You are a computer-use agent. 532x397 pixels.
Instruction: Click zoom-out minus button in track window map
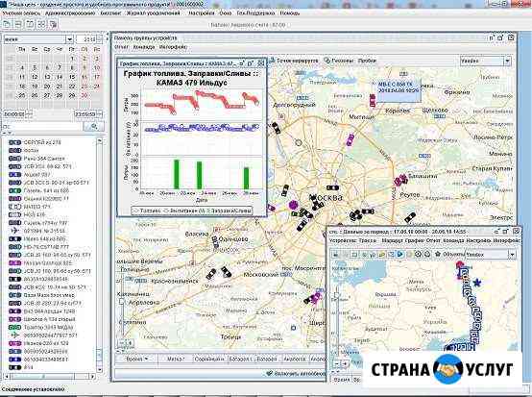click(x=337, y=363)
